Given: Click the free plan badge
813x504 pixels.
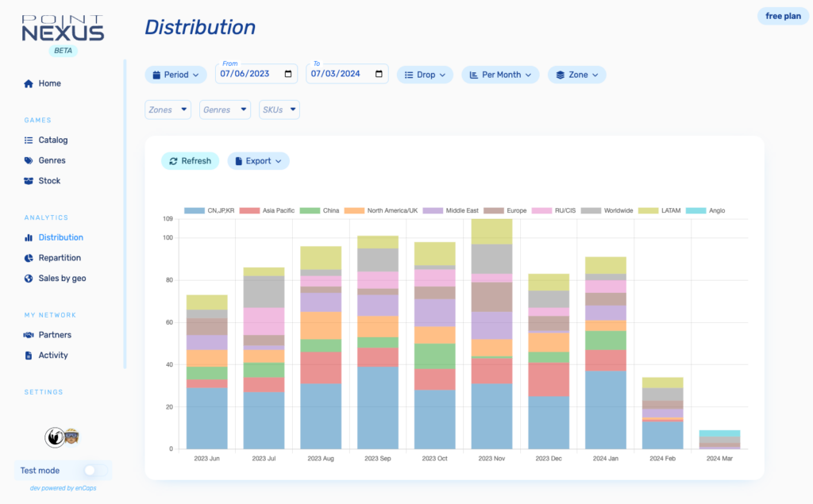Looking at the screenshot, I should click(782, 16).
